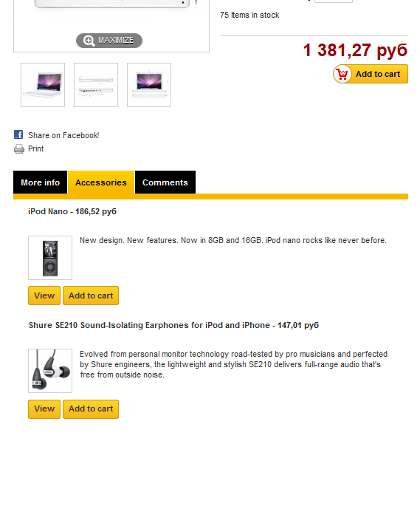The width and height of the screenshot is (420, 509).
Task: Add the main product to cart
Action: coord(371,74)
